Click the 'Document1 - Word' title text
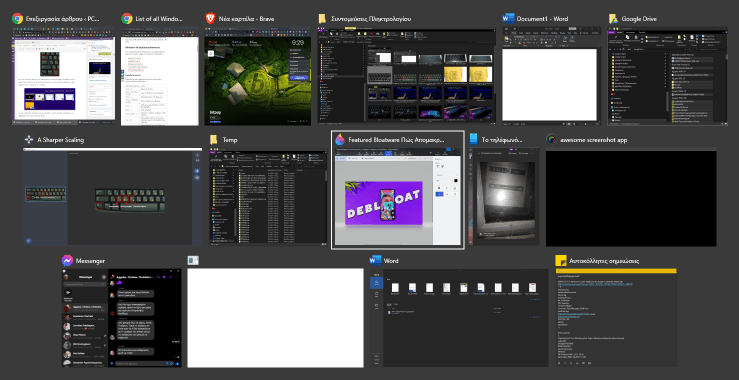This screenshot has height=380, width=739. point(542,19)
